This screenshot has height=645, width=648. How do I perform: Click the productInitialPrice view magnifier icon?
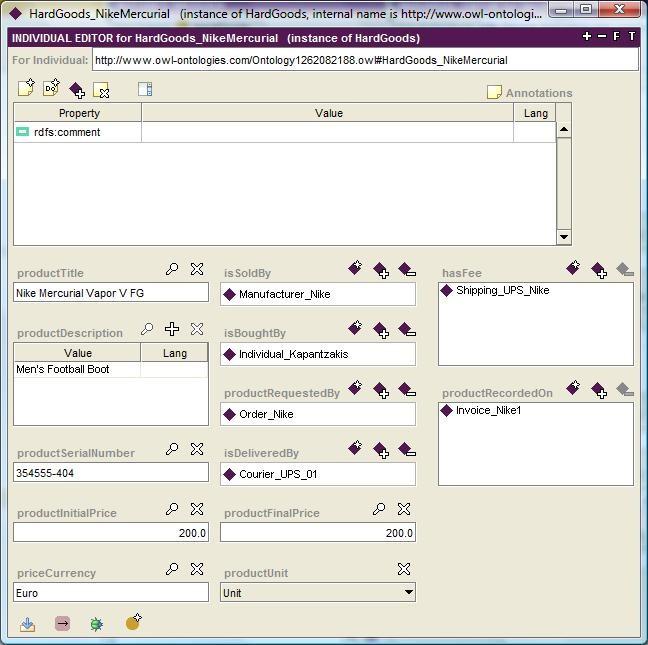coord(172,509)
